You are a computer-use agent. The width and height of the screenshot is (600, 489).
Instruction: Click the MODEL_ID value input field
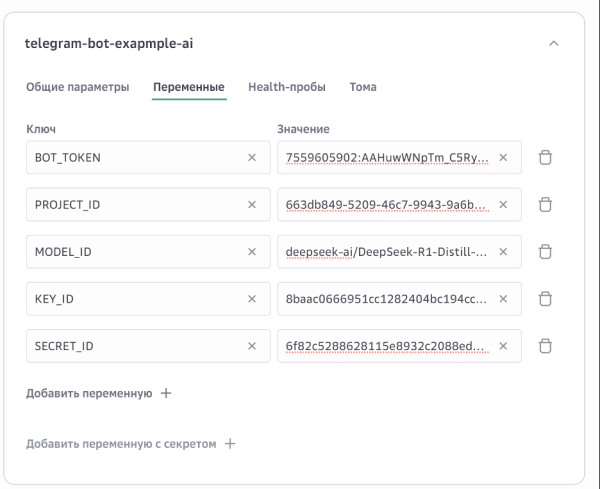pos(385,252)
